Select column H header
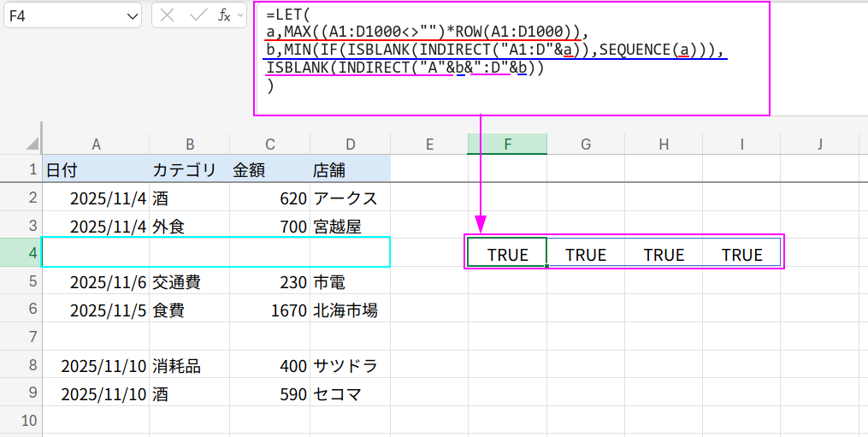 pos(664,144)
